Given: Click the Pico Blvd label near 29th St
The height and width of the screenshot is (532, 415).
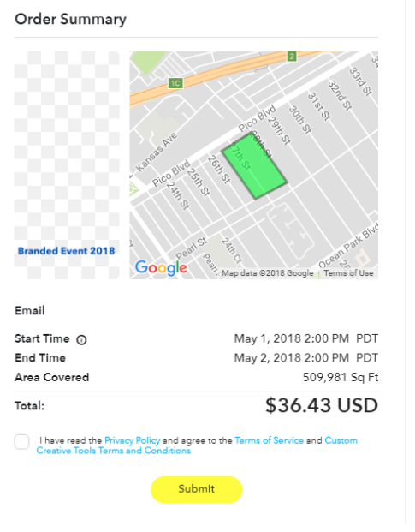Looking at the screenshot, I should [x=257, y=119].
